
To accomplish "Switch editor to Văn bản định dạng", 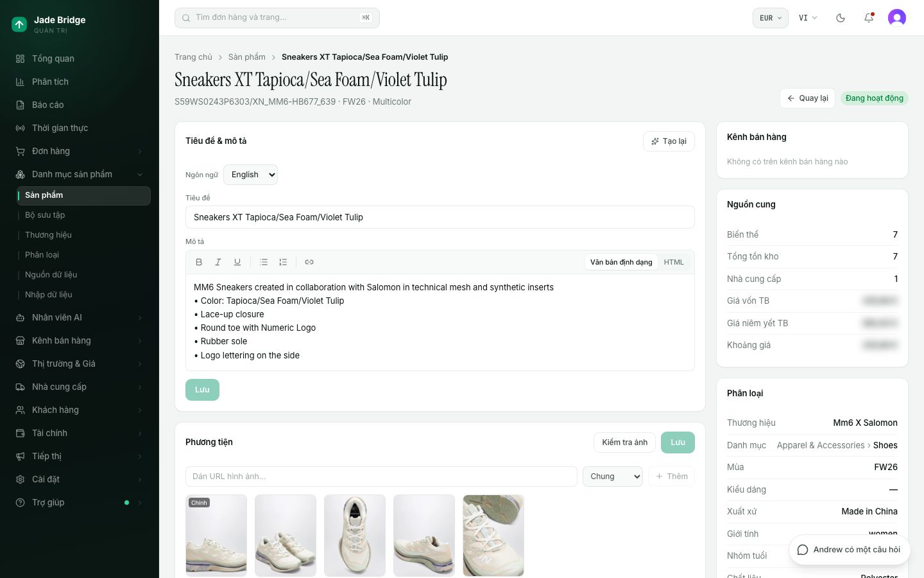I will pos(621,262).
